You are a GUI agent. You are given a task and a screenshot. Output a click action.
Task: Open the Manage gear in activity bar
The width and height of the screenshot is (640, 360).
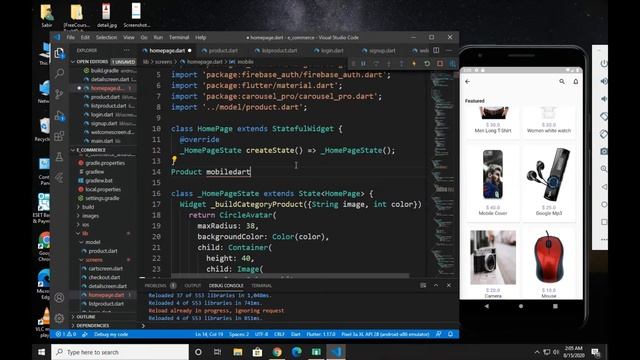click(x=59, y=318)
